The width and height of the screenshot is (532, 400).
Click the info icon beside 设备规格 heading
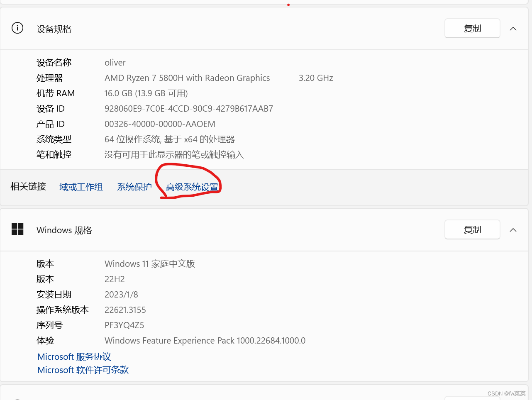[x=17, y=28]
